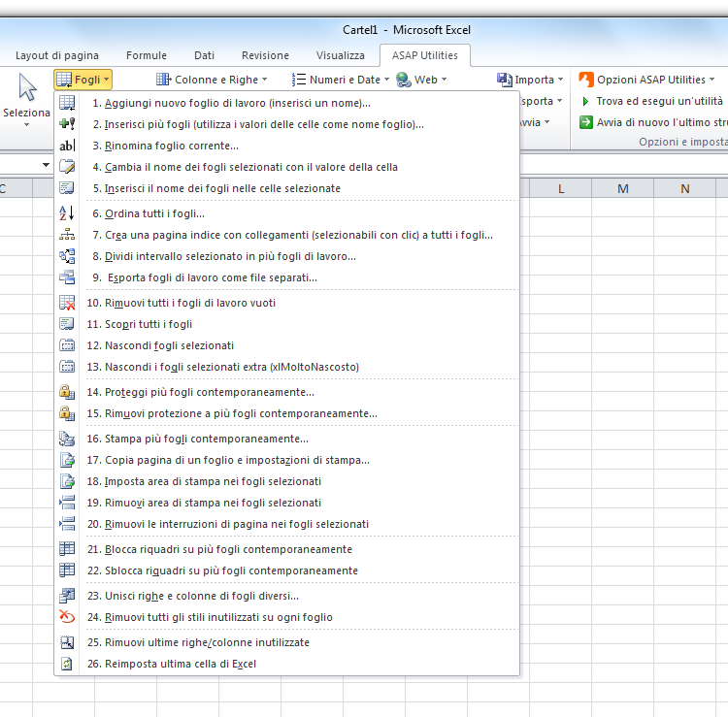The height and width of the screenshot is (717, 728).
Task: Click the icon for Sblocca riquadri
Action: (x=67, y=570)
